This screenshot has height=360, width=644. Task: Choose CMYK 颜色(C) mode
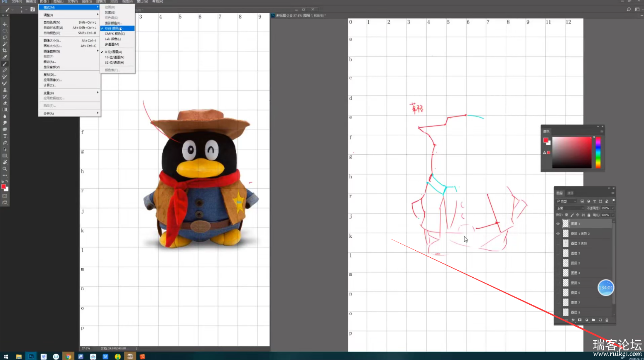(x=118, y=34)
